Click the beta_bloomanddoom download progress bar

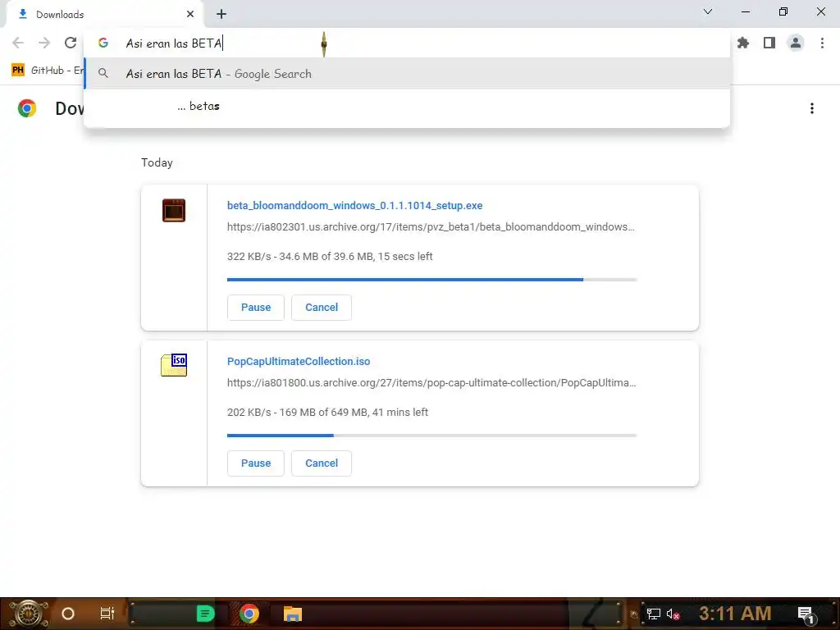pyautogui.click(x=431, y=280)
